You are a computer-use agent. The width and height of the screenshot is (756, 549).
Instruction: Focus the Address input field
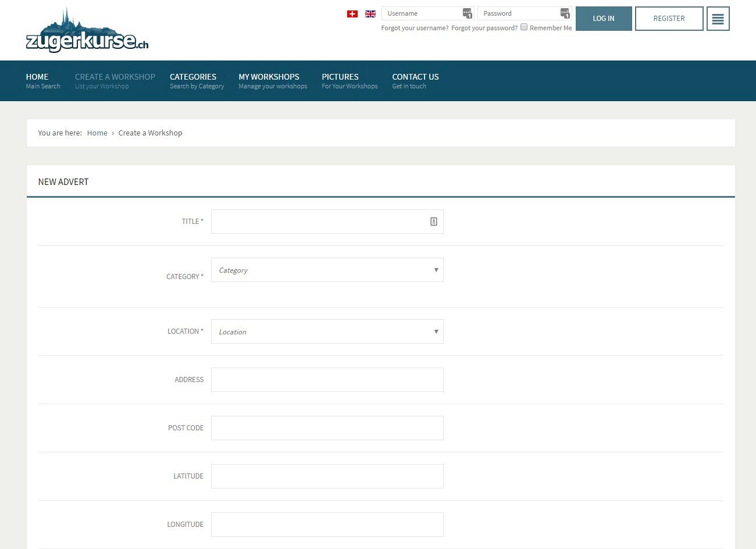327,380
